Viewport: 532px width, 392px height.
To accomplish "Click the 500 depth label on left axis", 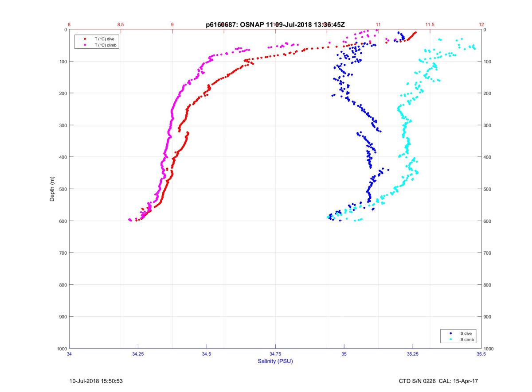I will [x=63, y=189].
